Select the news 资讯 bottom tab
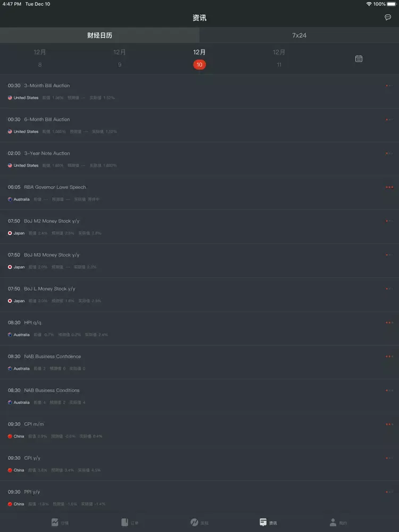Image resolution: width=399 pixels, height=532 pixels. tap(268, 522)
